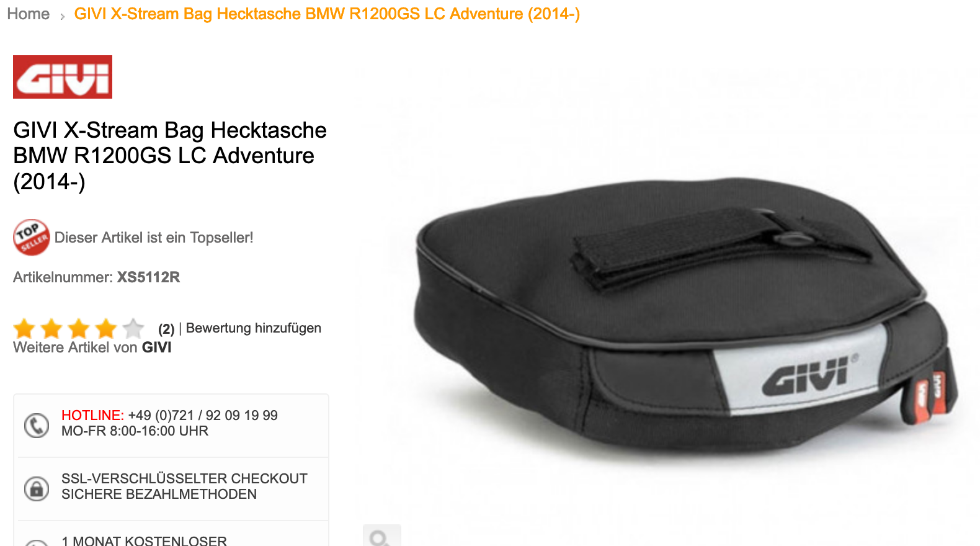Click the phone hotline icon

(37, 426)
